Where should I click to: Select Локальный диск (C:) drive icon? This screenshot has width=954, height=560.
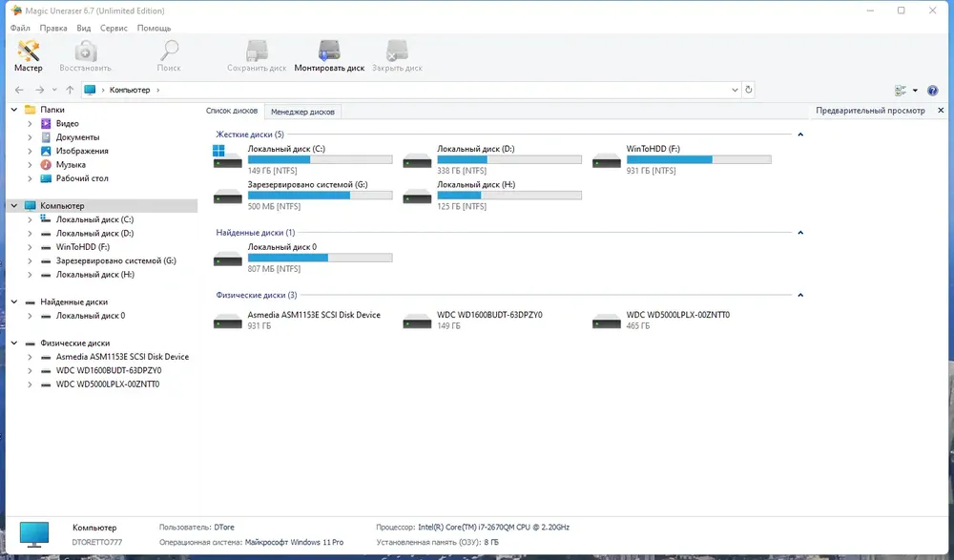227,156
